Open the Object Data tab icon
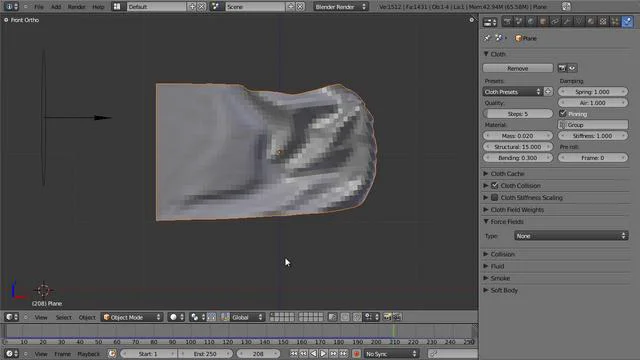Image resolution: width=640 pixels, height=360 pixels. pyautogui.click(x=579, y=22)
